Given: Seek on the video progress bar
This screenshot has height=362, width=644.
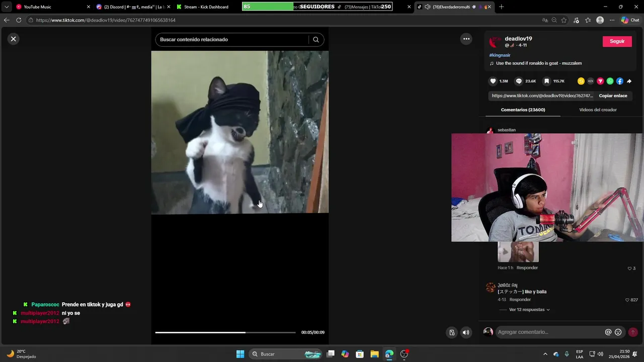Looking at the screenshot, I should 225,332.
